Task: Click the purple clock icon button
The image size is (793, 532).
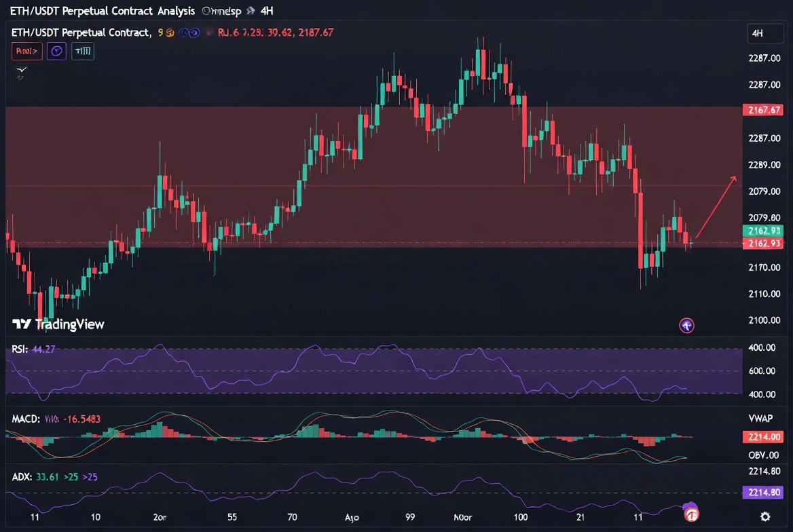Action: pos(56,50)
